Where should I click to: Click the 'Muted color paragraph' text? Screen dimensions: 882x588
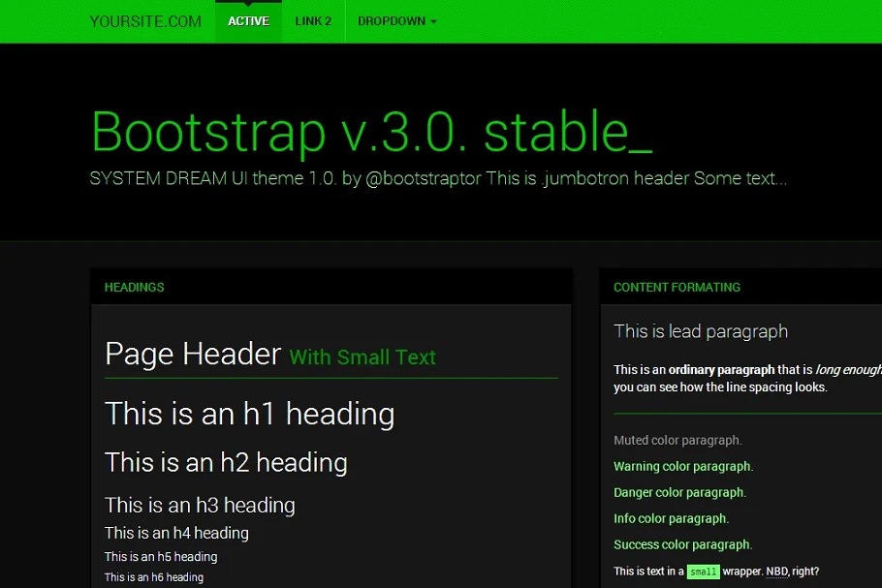pos(677,441)
